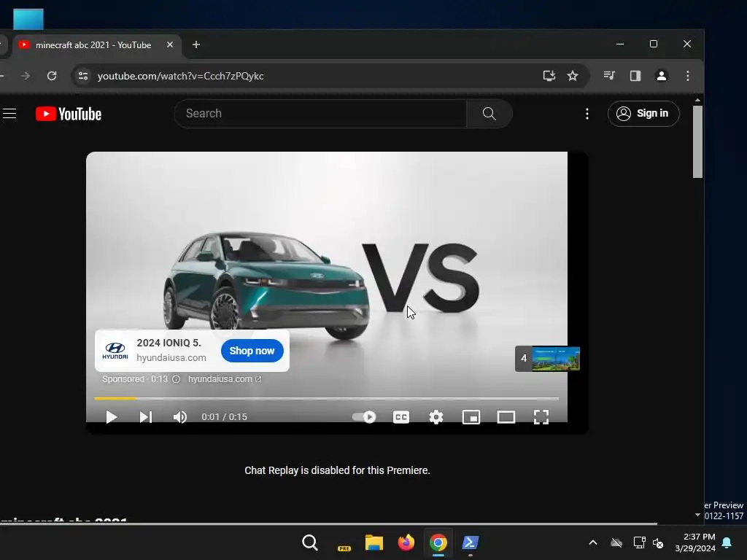
Task: Switch to Chrome in taskbar
Action: click(438, 542)
